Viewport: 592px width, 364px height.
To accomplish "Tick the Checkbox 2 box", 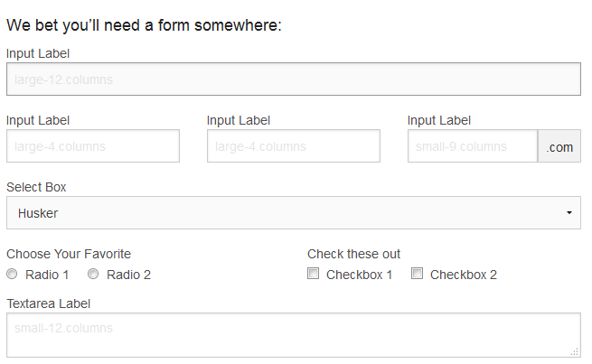I will (x=418, y=274).
